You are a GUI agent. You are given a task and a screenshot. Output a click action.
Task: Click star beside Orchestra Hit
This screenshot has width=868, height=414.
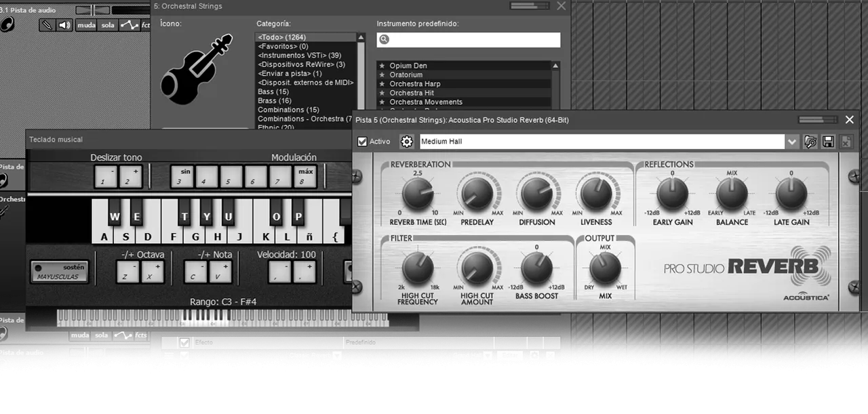[382, 93]
